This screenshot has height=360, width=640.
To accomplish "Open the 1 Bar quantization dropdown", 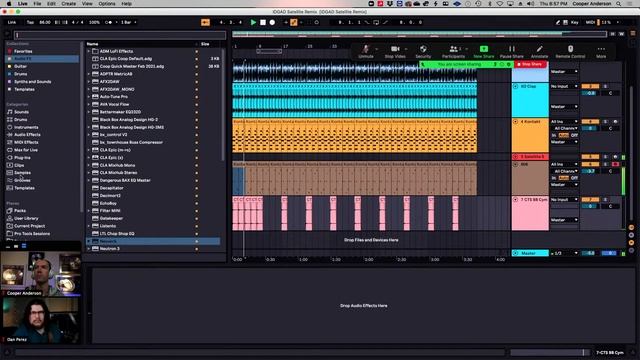I will (129, 22).
